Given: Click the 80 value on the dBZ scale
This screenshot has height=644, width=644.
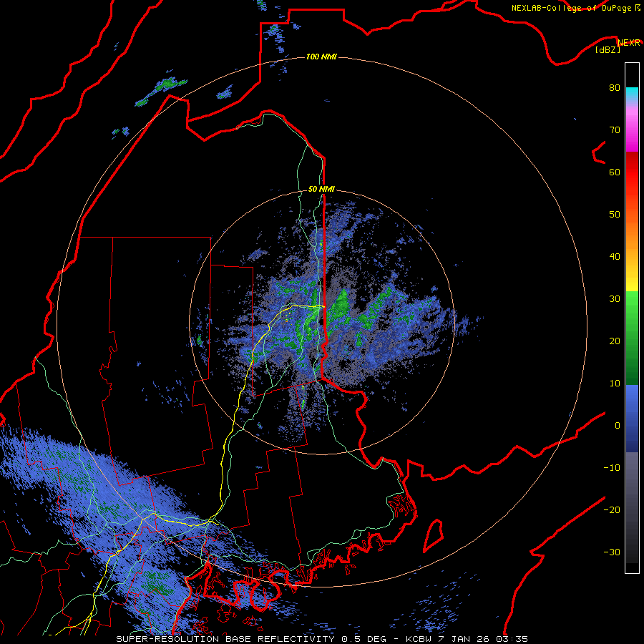Looking at the screenshot, I should (x=615, y=88).
